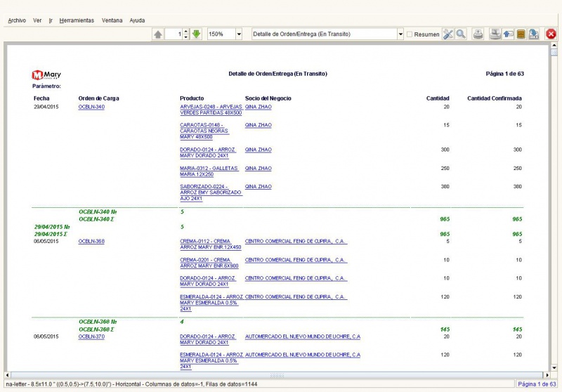Close the report with red X icon

551,34
